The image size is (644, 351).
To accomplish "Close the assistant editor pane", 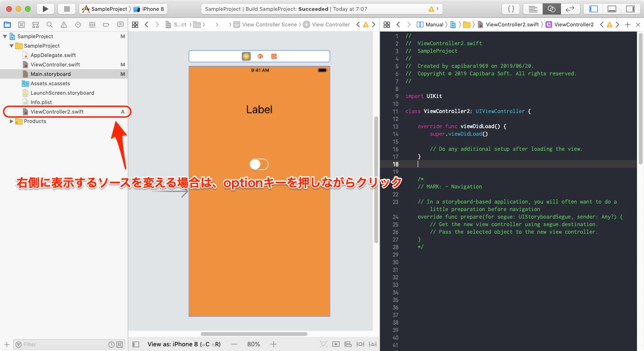I will tap(638, 24).
